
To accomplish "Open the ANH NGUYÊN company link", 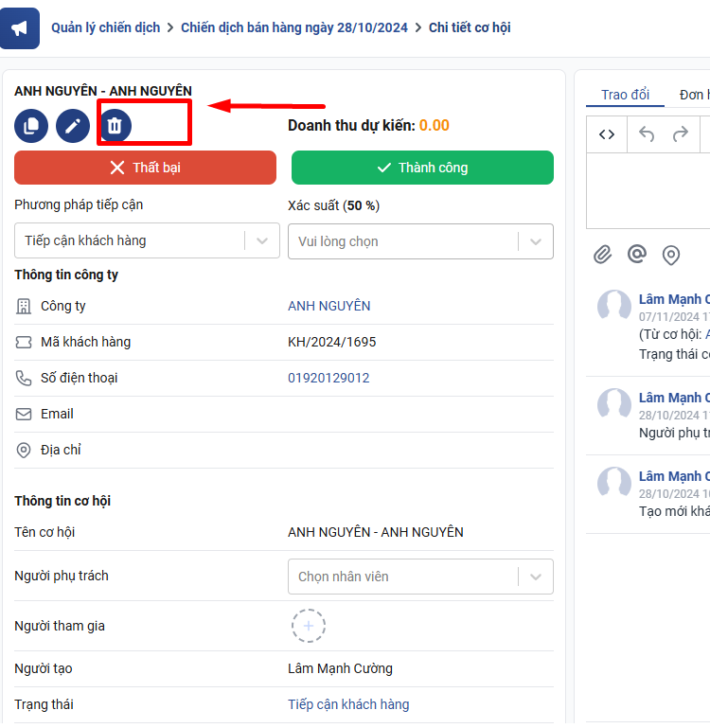I will tap(328, 306).
